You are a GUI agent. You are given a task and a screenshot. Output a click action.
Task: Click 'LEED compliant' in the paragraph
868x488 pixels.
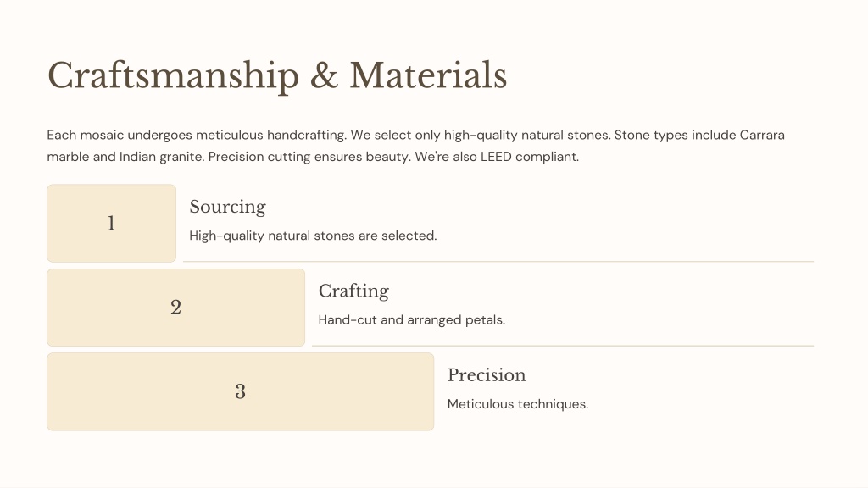click(530, 157)
